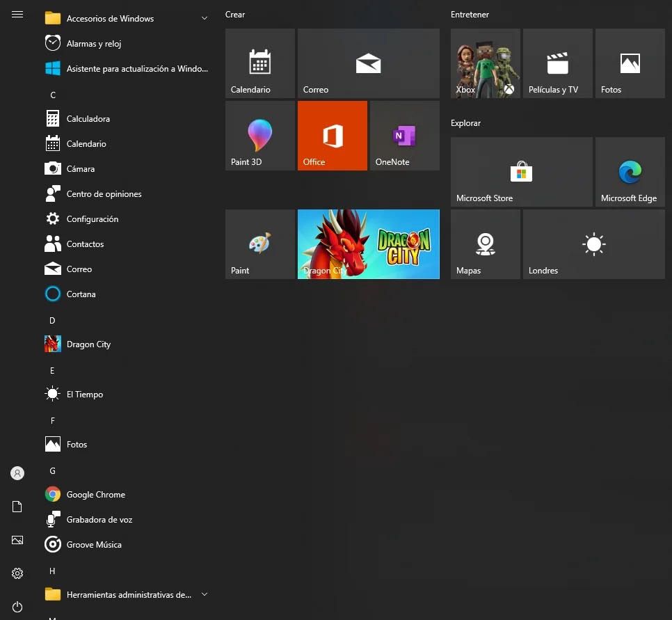
Task: Open Asistente para actualización a Windows entry
Action: pyautogui.click(x=127, y=69)
